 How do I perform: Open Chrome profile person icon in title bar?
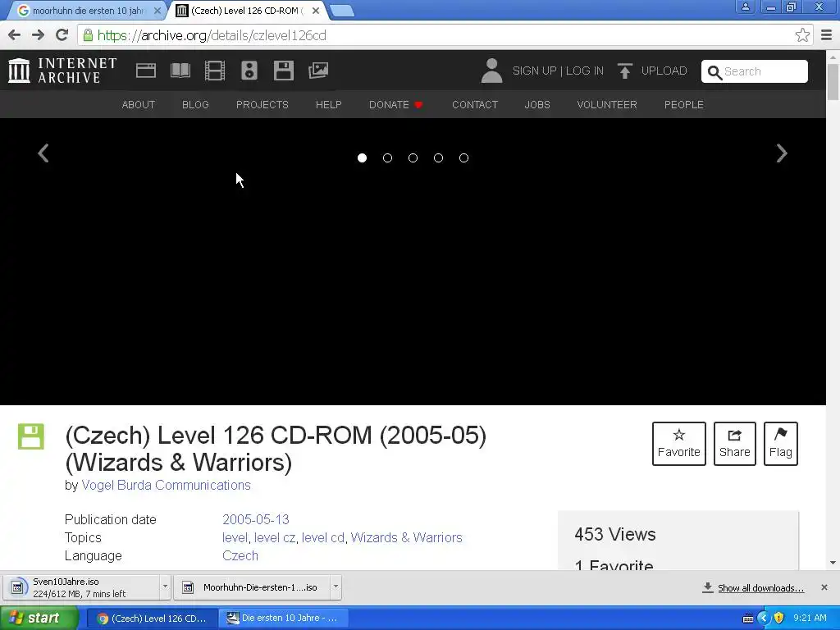pos(745,7)
